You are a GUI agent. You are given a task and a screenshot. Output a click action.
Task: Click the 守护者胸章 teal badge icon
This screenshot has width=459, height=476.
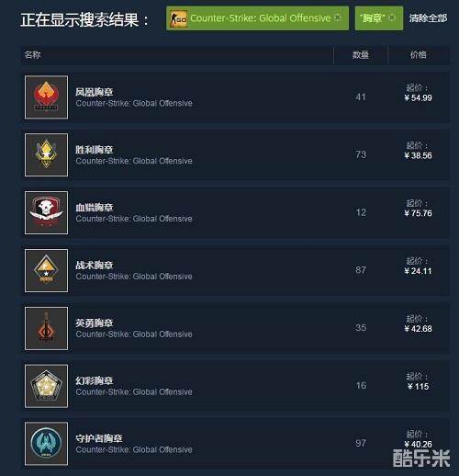point(46,444)
